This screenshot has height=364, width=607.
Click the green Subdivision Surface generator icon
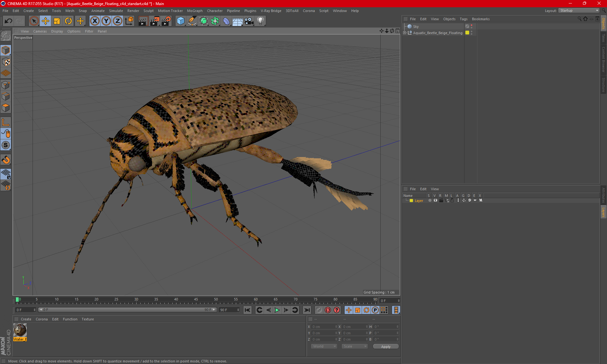(204, 21)
